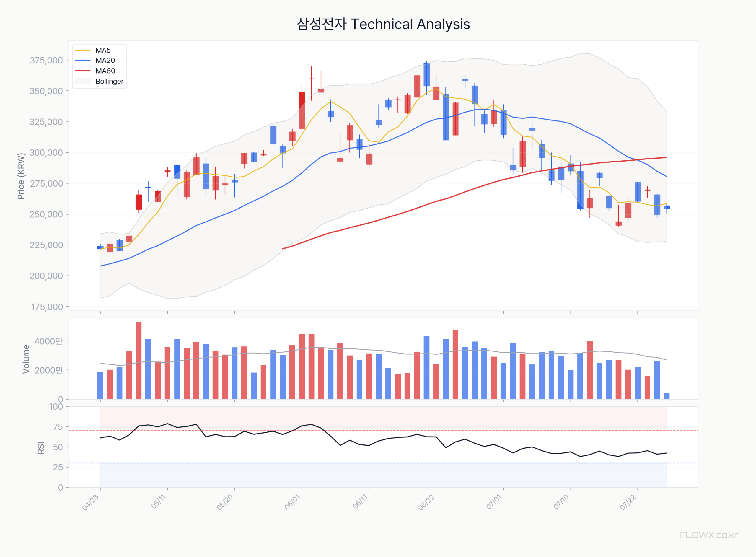Select the MA20 legend label

(105, 60)
